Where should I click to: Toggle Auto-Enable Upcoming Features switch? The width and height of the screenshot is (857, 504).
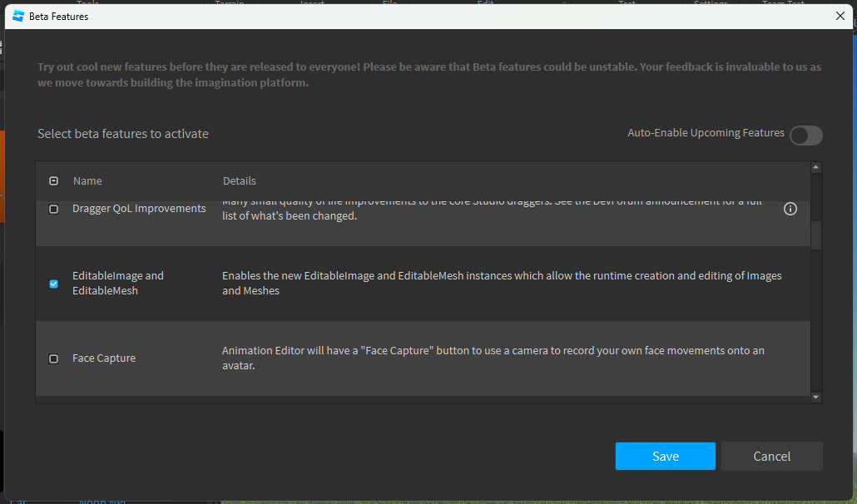tap(805, 136)
